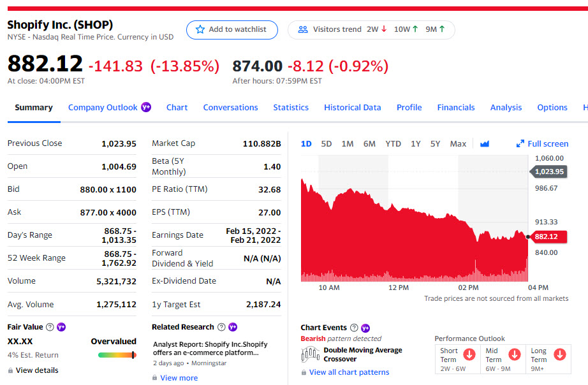
Task: Switch to the Historical Data tab
Action: tap(353, 108)
